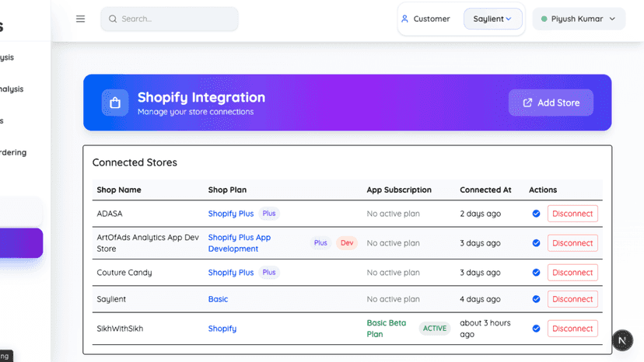Screen dimensions: 644x362
Task: Open the highlighted purple sidebar item
Action: (x=21, y=243)
